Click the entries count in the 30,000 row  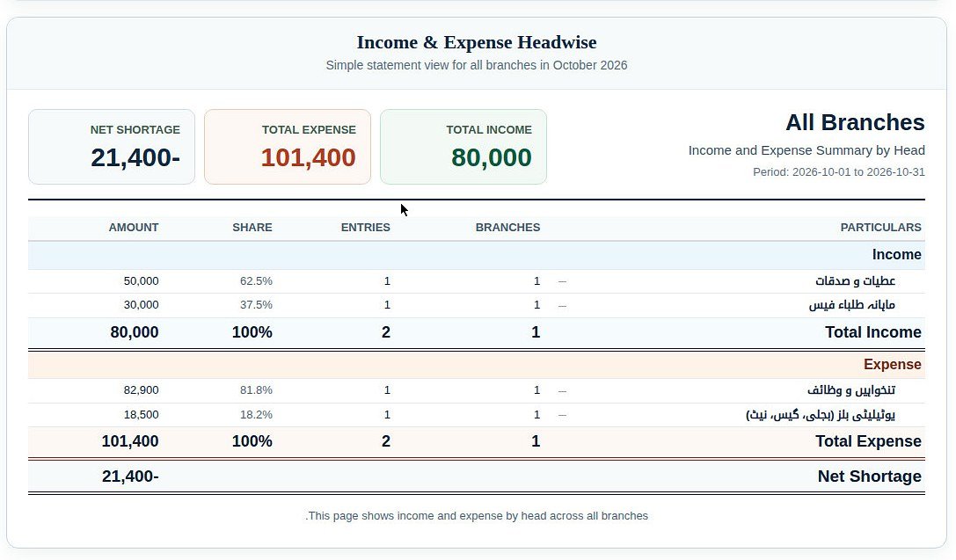387,305
